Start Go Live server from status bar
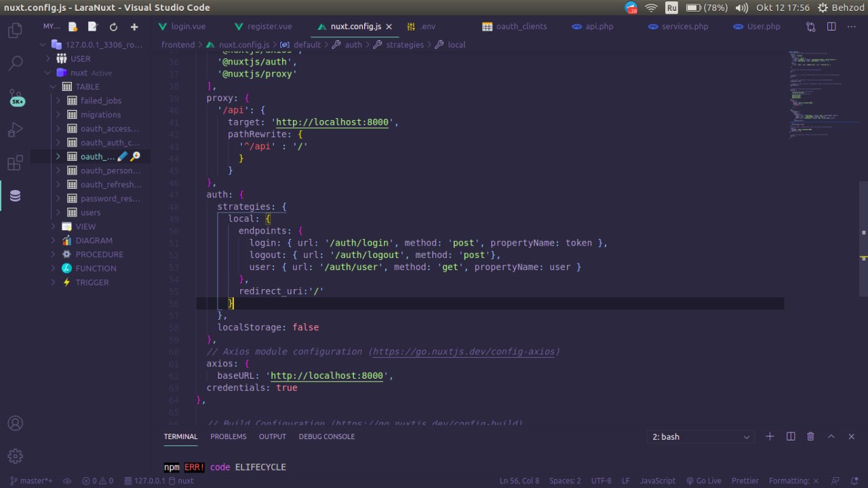The height and width of the screenshot is (488, 868). [703, 481]
